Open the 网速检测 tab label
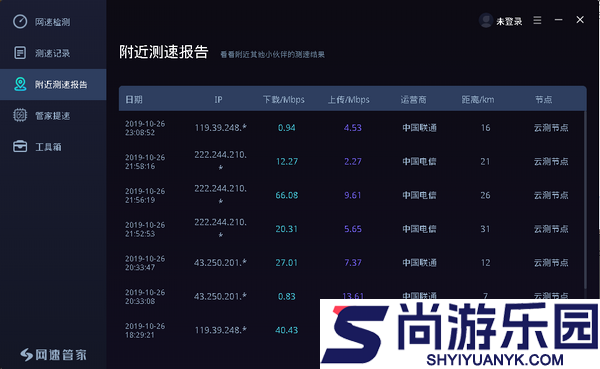600x369 pixels. point(52,22)
